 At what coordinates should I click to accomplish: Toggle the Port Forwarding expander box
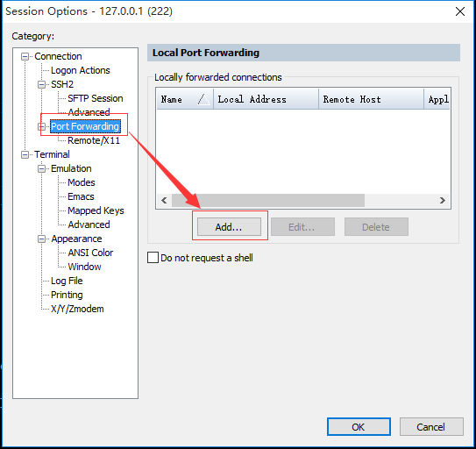pos(41,126)
